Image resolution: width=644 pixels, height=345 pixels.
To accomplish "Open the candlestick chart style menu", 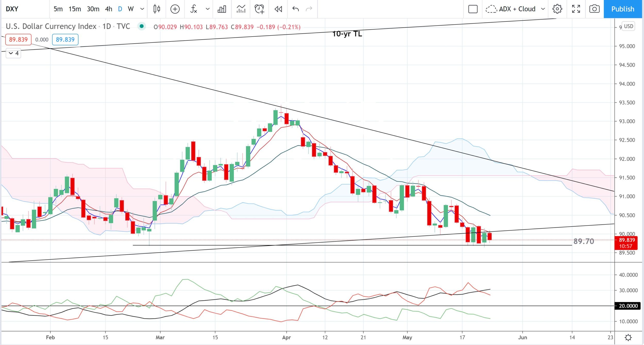I will pyautogui.click(x=157, y=9).
